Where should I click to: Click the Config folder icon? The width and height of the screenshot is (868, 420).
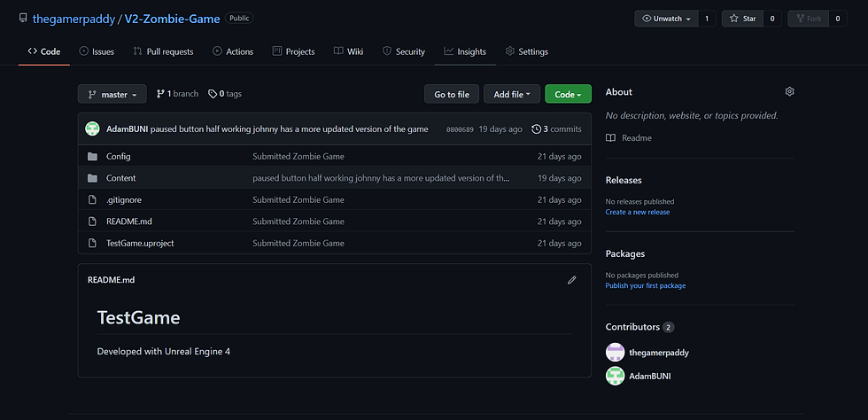tap(92, 156)
